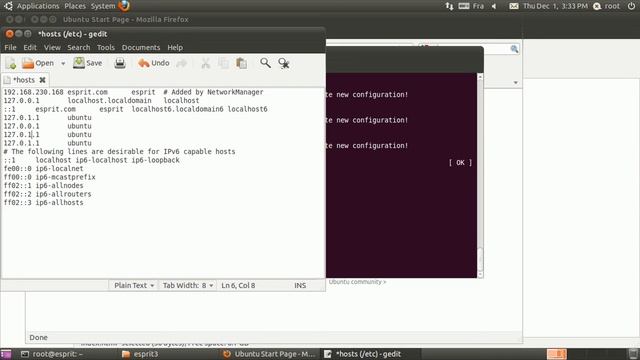Open the Tools menu
Screen dimensions: 640x360
coord(106,47)
